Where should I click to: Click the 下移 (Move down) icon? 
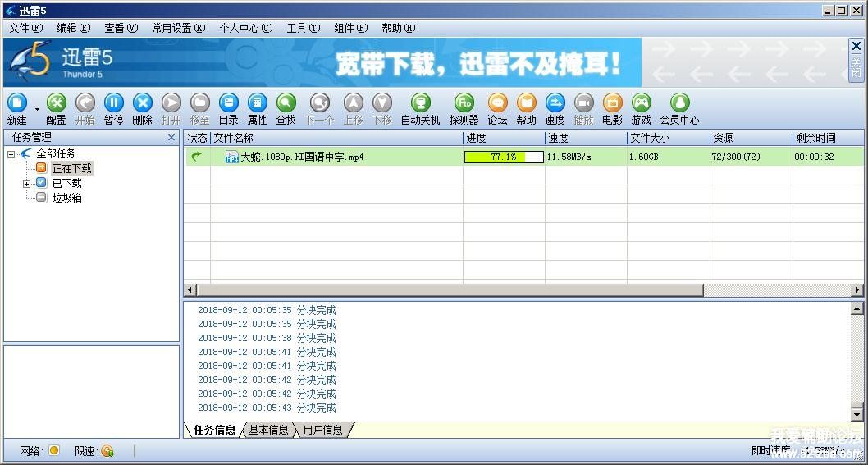pyautogui.click(x=382, y=103)
